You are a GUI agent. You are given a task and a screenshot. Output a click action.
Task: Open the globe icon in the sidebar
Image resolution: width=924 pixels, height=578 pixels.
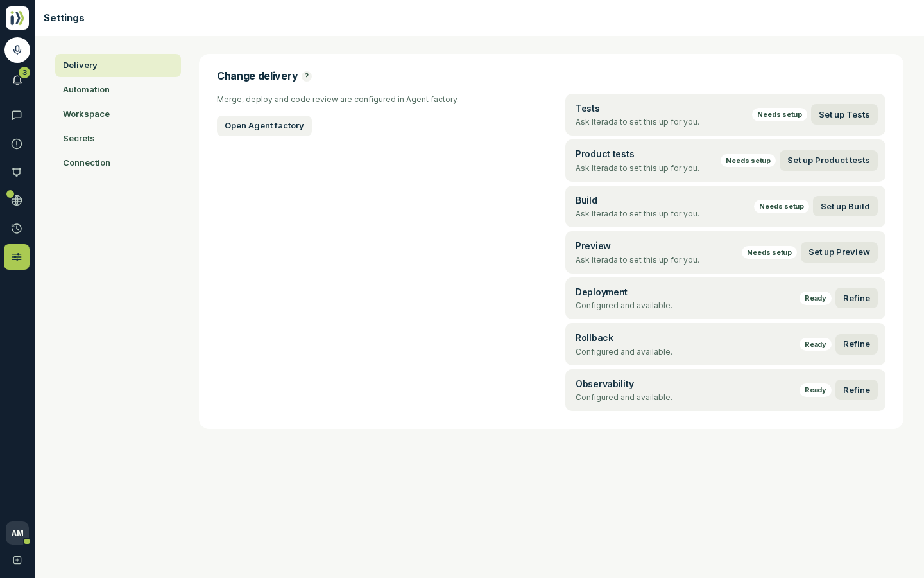(x=17, y=200)
